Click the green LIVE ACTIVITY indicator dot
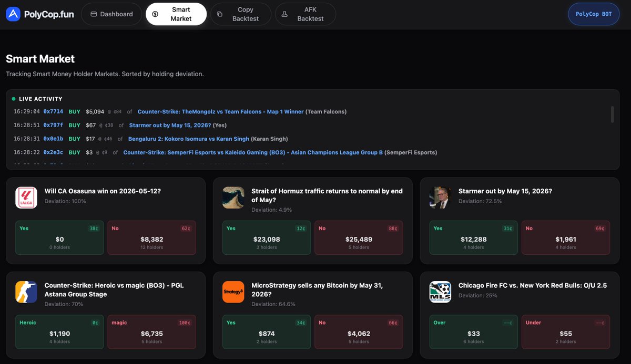The height and width of the screenshot is (364, 631). [14, 99]
